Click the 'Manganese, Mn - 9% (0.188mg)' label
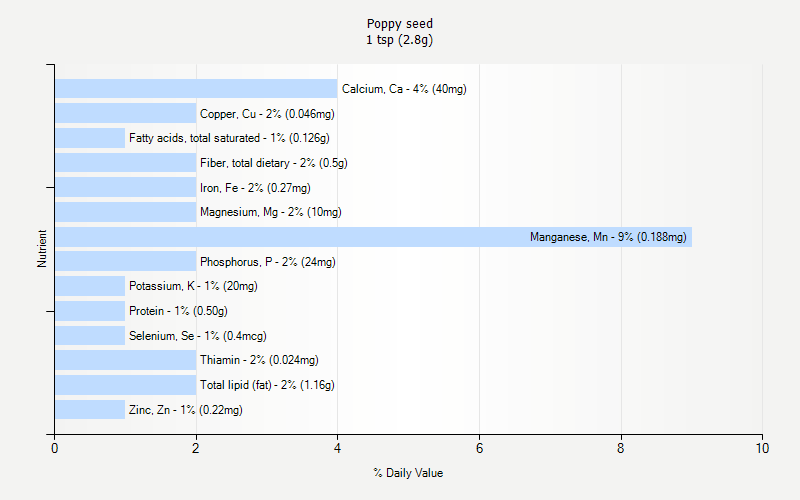 608,237
